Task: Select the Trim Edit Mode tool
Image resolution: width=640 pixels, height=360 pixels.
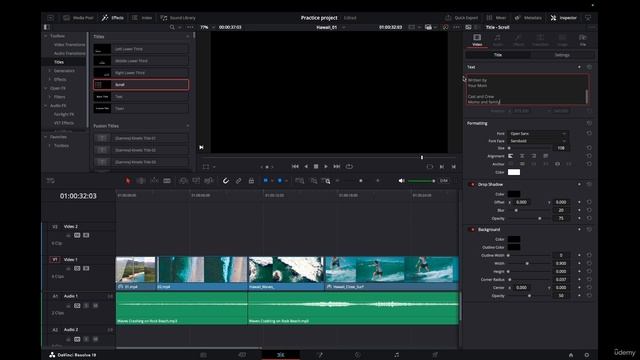Action: pyautogui.click(x=141, y=180)
